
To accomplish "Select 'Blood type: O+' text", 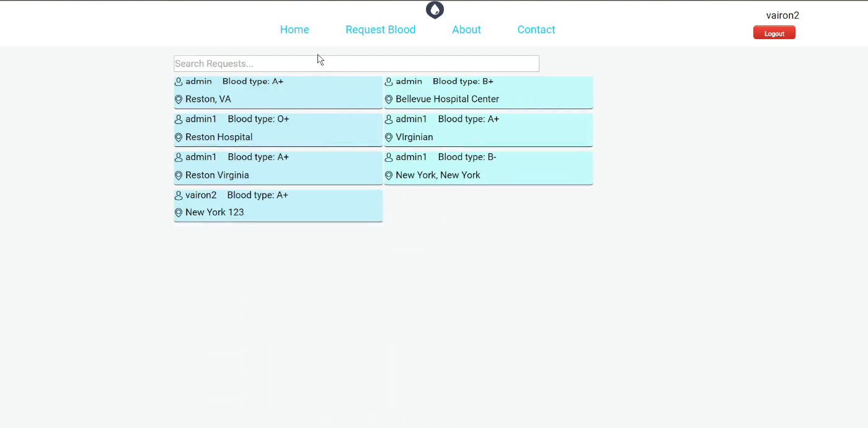I will (259, 119).
